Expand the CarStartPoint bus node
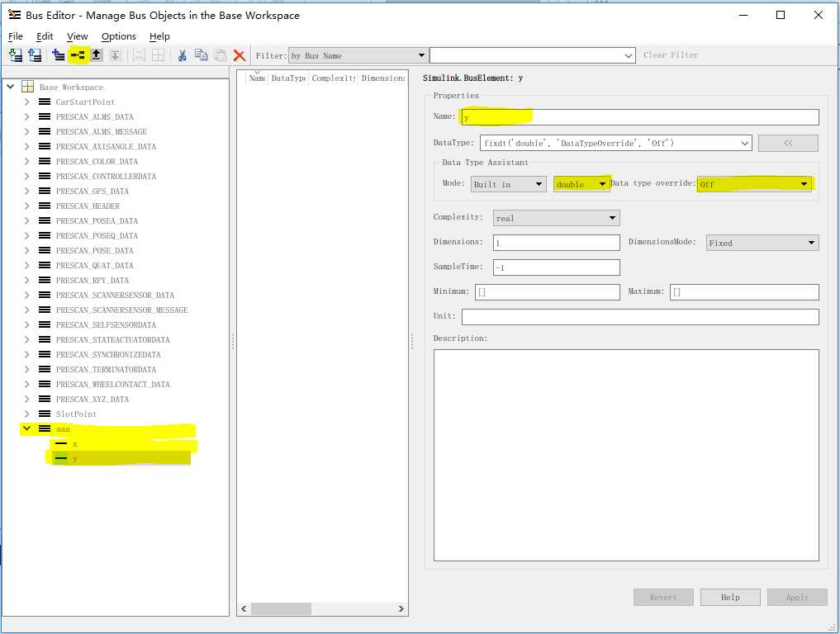 coord(26,102)
